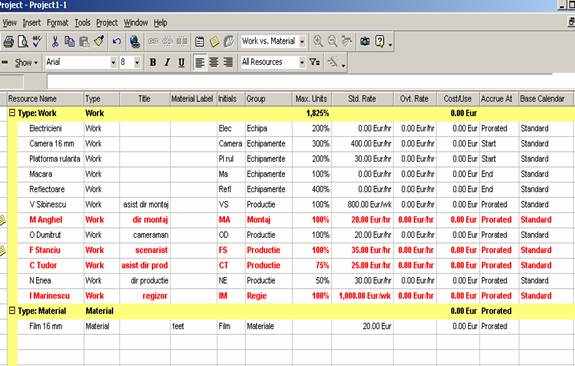Collapse the Type: Work group

click(x=12, y=113)
